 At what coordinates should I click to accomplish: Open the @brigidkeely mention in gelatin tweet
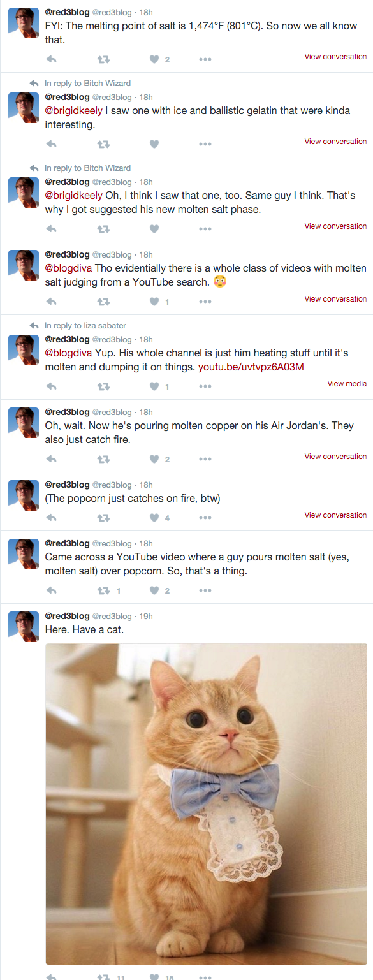pyautogui.click(x=73, y=110)
